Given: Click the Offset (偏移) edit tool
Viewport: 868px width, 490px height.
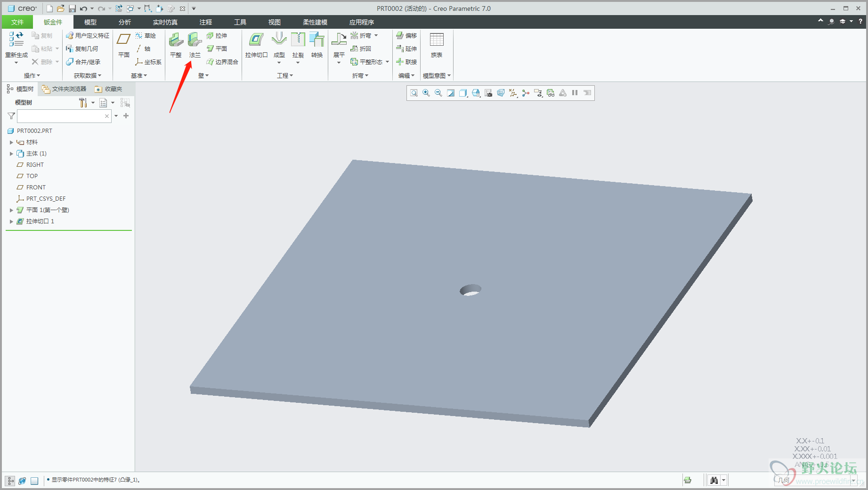Looking at the screenshot, I should click(406, 36).
